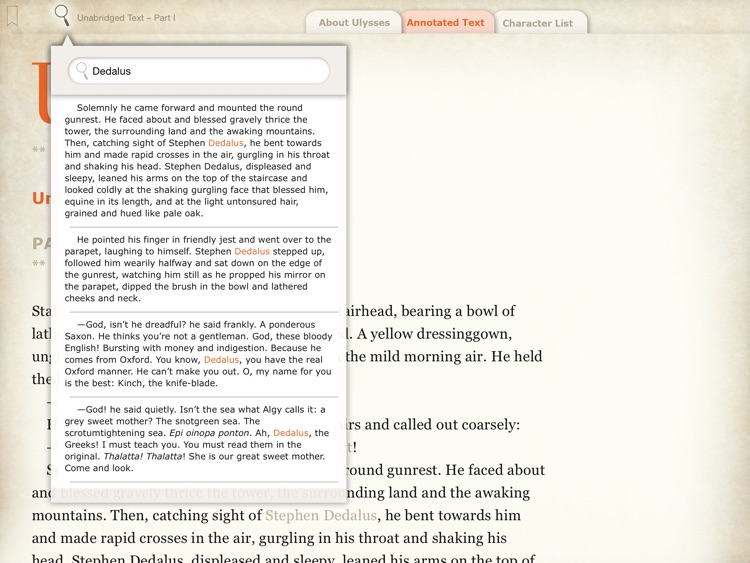Tap the bookmark ribbon icon
Screen dimensions: 750x563
pos(12,16)
